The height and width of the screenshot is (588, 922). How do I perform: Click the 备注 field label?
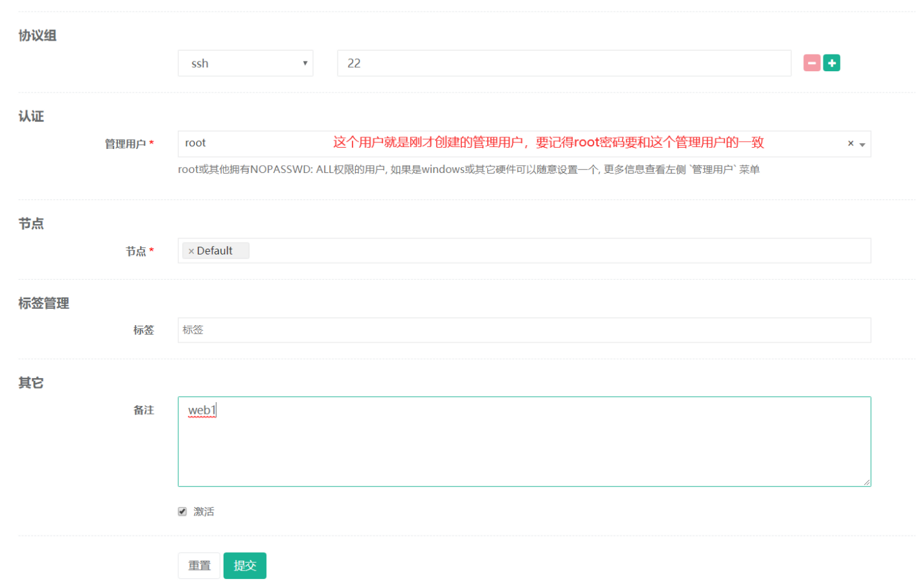tap(144, 410)
